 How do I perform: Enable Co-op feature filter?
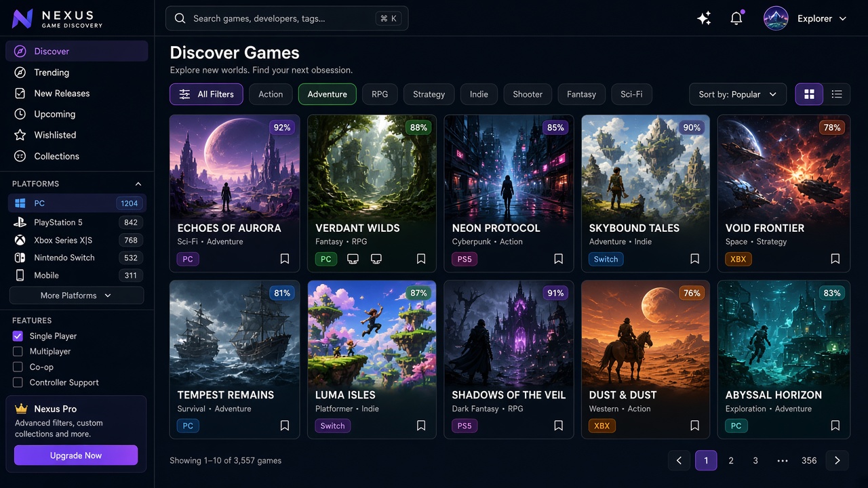[x=18, y=367]
